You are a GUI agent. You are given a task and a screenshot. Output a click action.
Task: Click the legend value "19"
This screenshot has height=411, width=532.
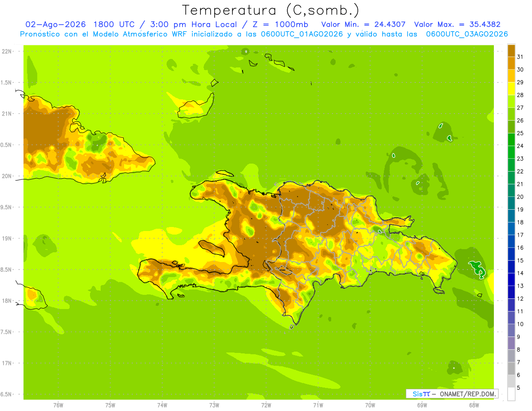coord(520,209)
